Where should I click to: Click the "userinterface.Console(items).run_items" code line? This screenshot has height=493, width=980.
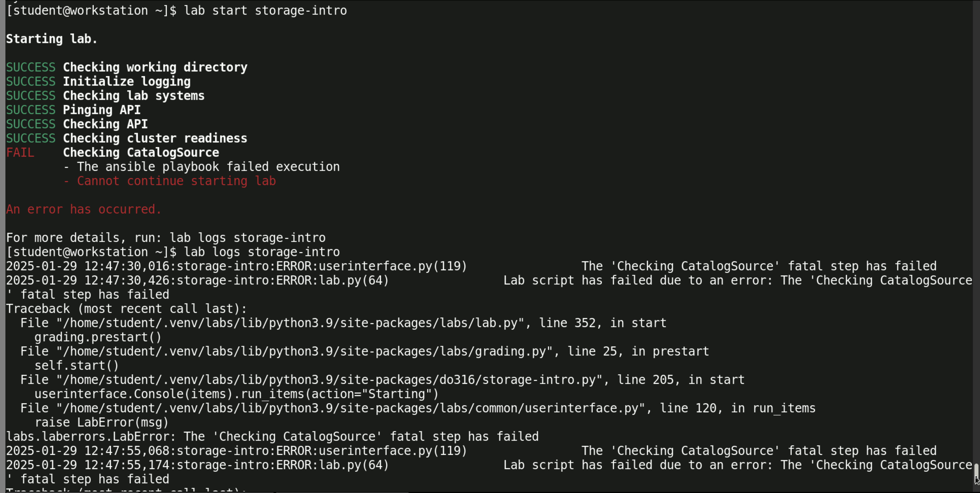pos(236,394)
